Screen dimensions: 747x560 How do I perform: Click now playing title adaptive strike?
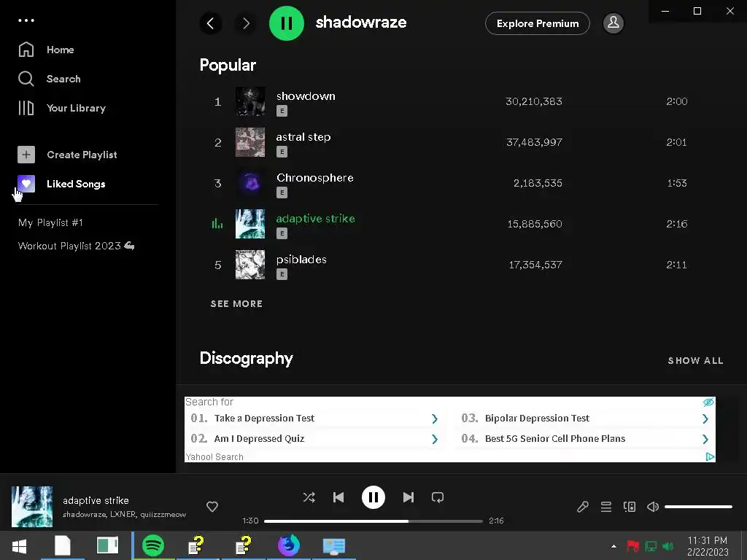(x=96, y=500)
